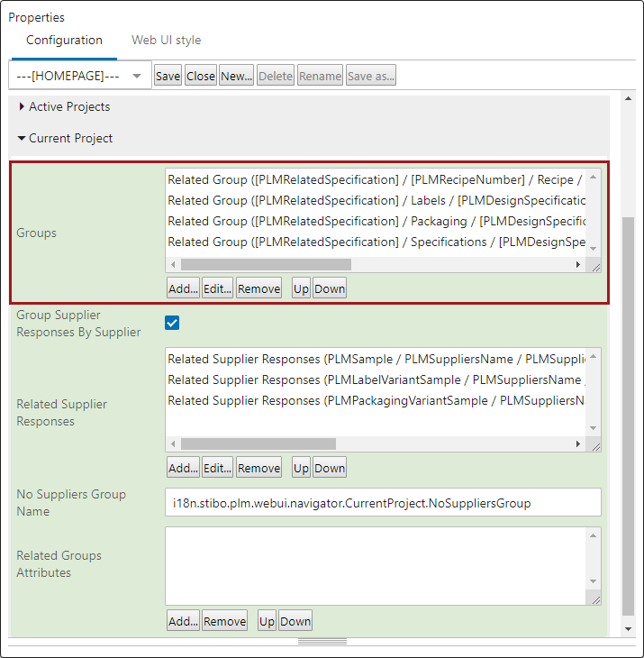
Task: Click left arrow of Supplier Responses scrollbar
Action: 173,443
